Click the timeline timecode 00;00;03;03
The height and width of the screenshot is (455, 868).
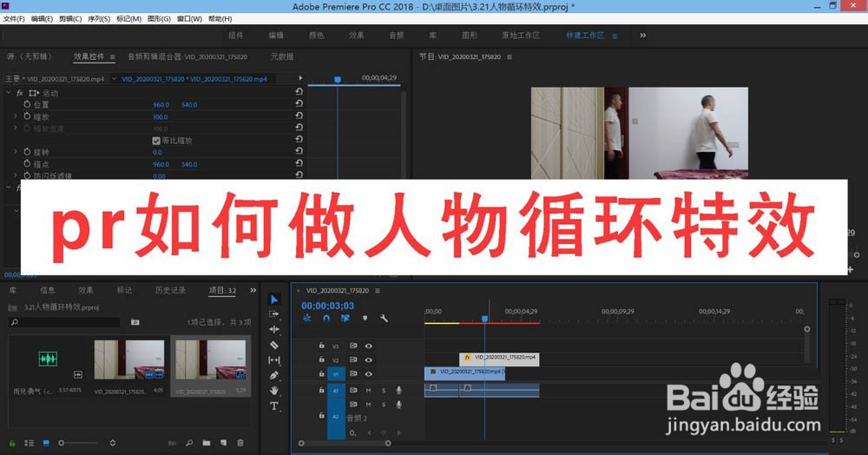coord(328,306)
